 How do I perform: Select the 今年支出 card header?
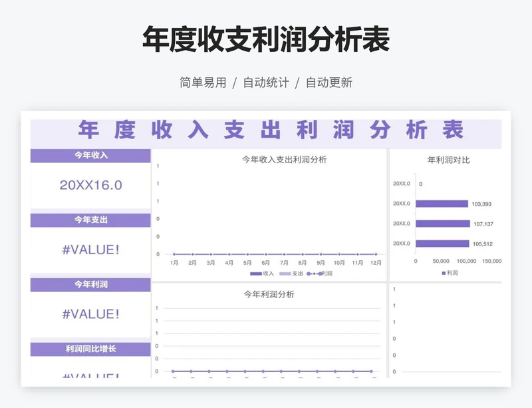[90, 220]
